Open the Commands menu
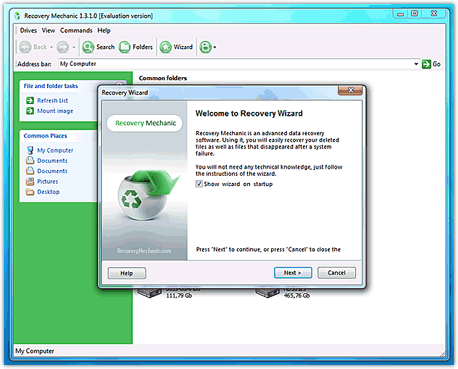The image size is (458, 369). click(76, 31)
